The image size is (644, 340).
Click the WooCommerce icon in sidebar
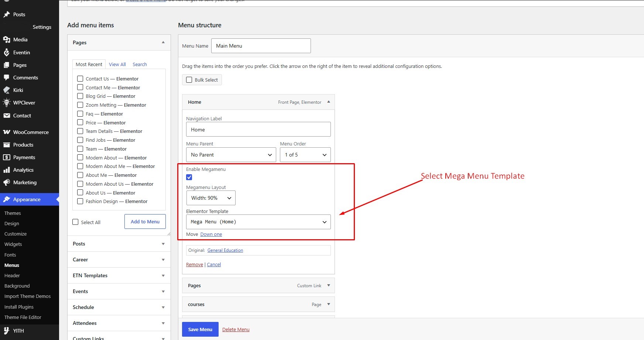point(7,132)
